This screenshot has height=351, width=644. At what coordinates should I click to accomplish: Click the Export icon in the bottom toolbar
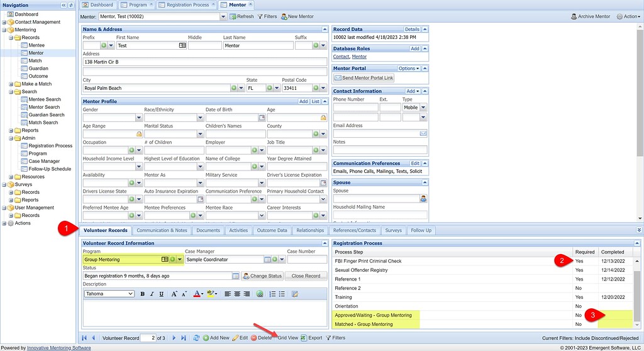click(x=303, y=338)
